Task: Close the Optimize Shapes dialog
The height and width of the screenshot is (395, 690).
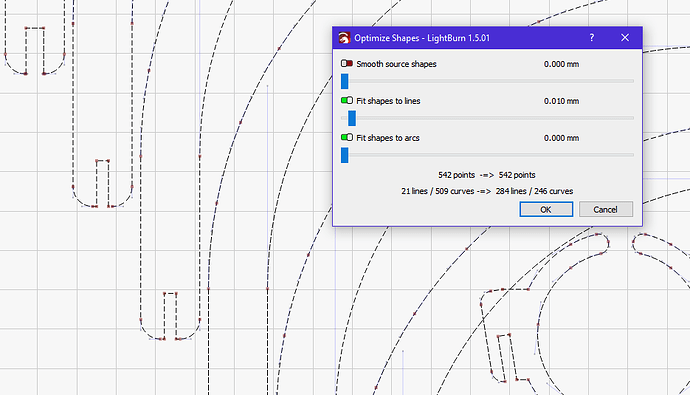Action: [624, 38]
